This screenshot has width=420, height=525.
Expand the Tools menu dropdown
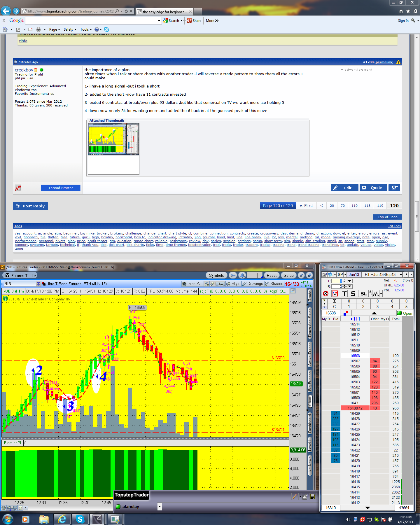86,29
